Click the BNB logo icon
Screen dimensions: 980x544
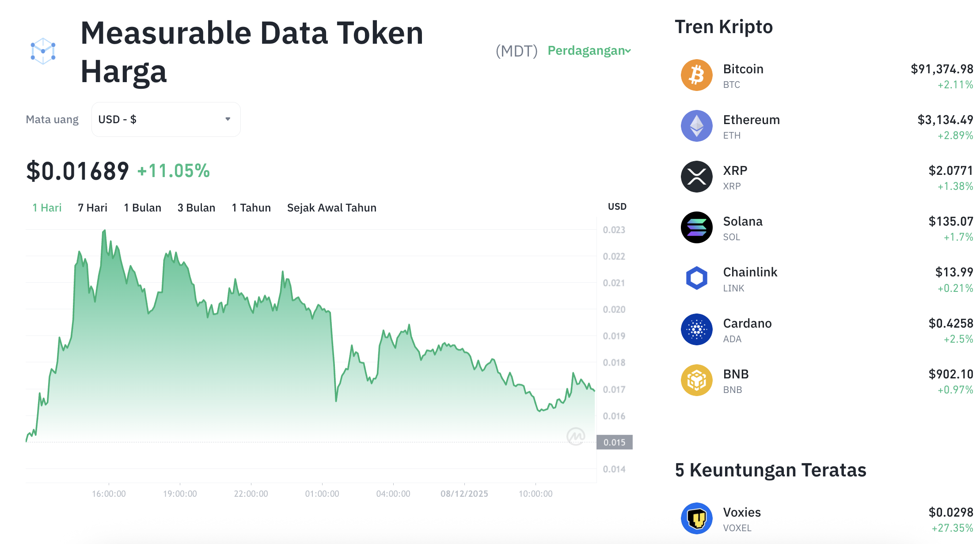[x=696, y=380]
